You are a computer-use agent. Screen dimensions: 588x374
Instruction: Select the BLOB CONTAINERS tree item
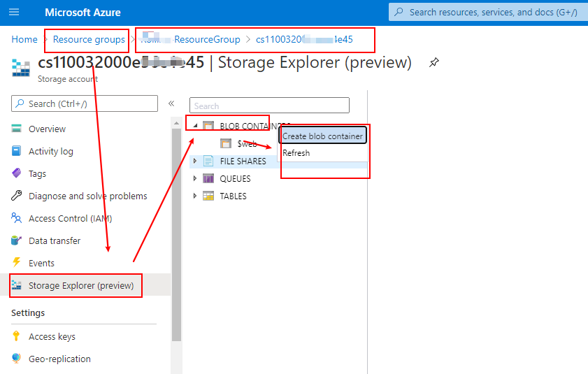(x=255, y=126)
